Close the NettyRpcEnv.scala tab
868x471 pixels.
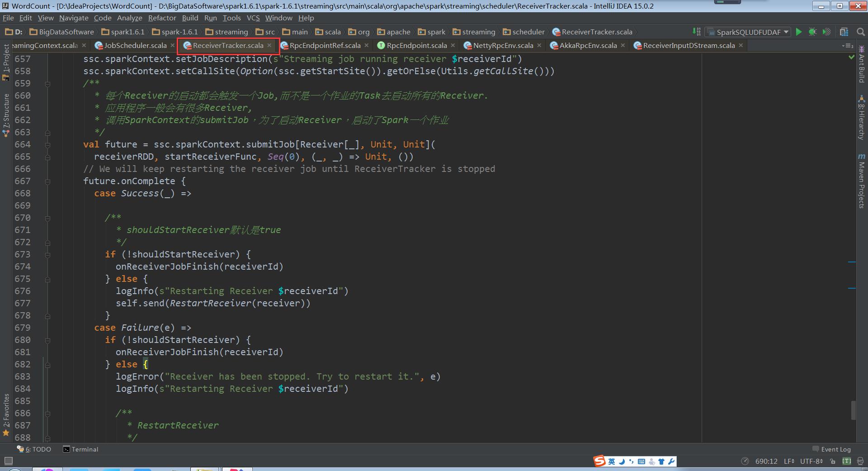pos(539,45)
